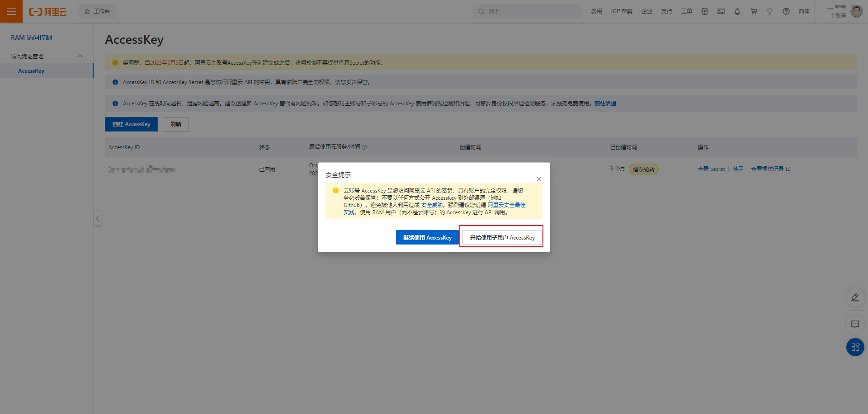Open the 支持 menu
This screenshot has height=414, width=868.
[x=667, y=11]
